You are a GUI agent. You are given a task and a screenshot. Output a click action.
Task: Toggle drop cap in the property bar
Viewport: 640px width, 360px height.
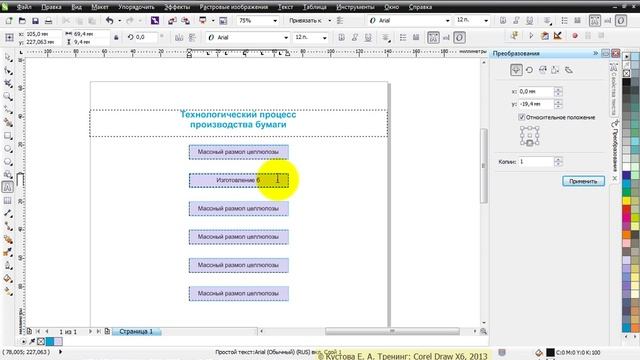(416, 38)
